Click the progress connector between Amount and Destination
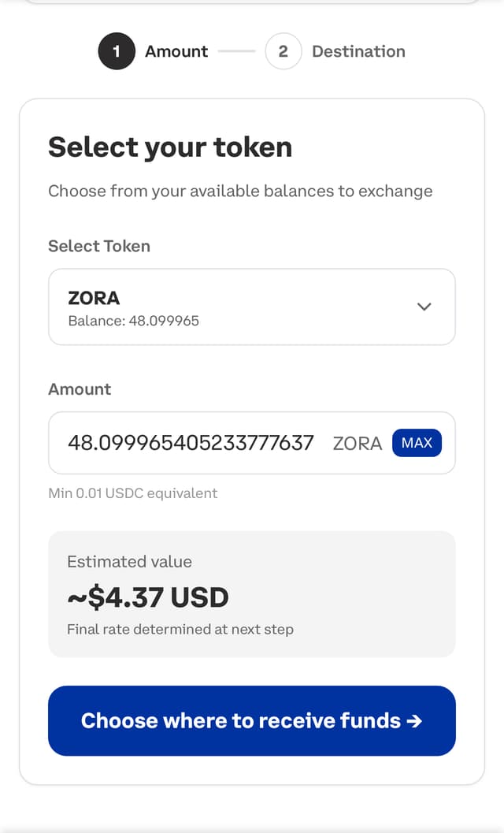 236,51
